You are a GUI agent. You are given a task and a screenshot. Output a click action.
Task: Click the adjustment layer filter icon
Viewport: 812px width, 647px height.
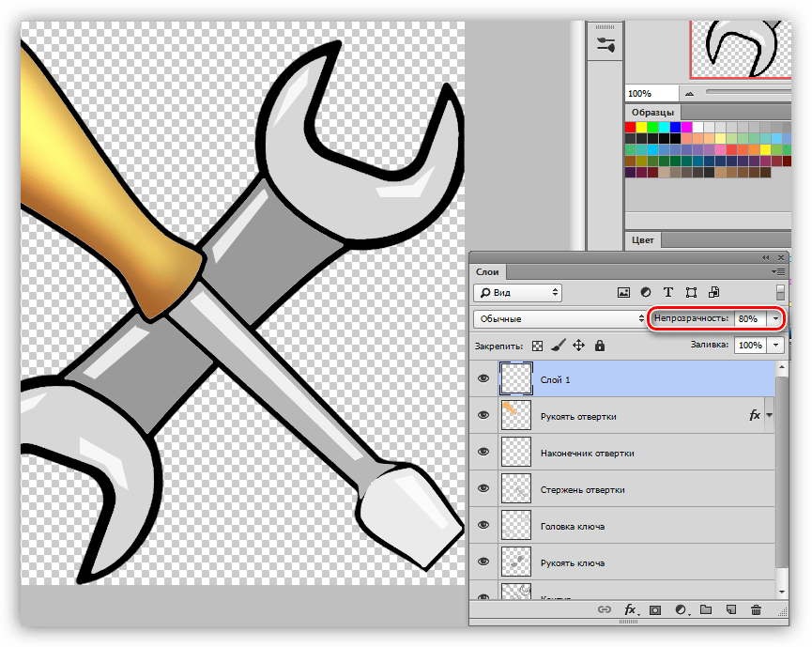click(x=646, y=293)
